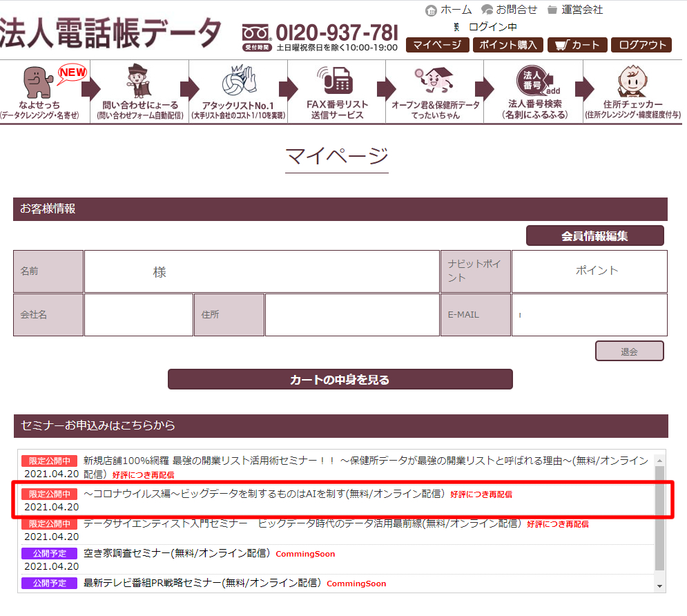Image resolution: width=687 pixels, height=616 pixels.
Task: Click the home icon link ホーム
Action: click(449, 10)
